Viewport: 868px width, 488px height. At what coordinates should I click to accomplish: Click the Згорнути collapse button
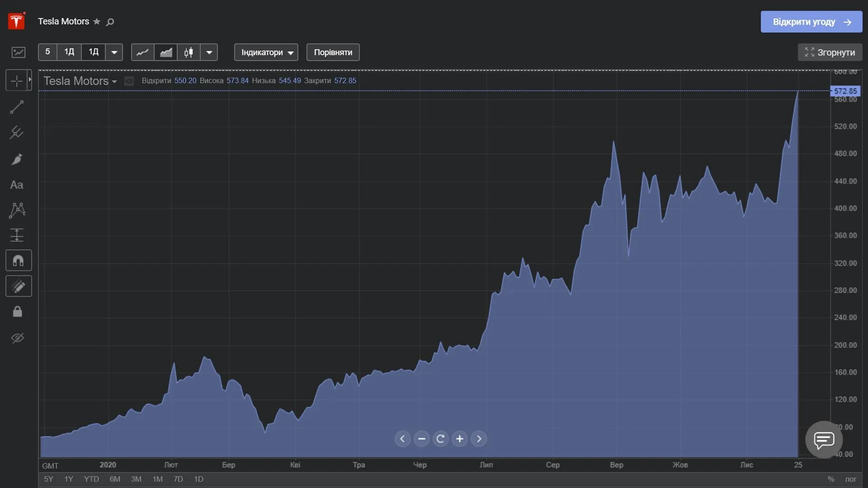pos(830,52)
